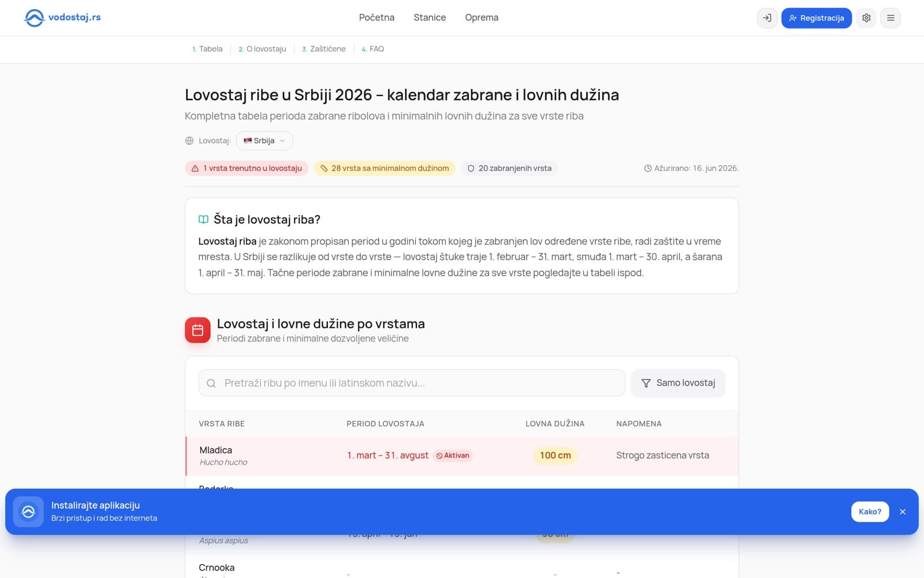Click the Aspius aspius latin name
The image size is (924, 578).
pyautogui.click(x=223, y=541)
